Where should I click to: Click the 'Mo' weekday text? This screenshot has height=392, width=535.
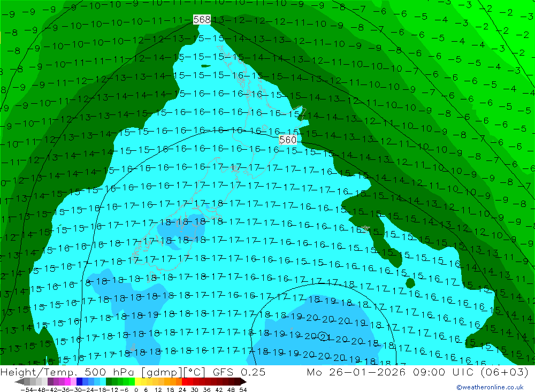click(x=314, y=372)
